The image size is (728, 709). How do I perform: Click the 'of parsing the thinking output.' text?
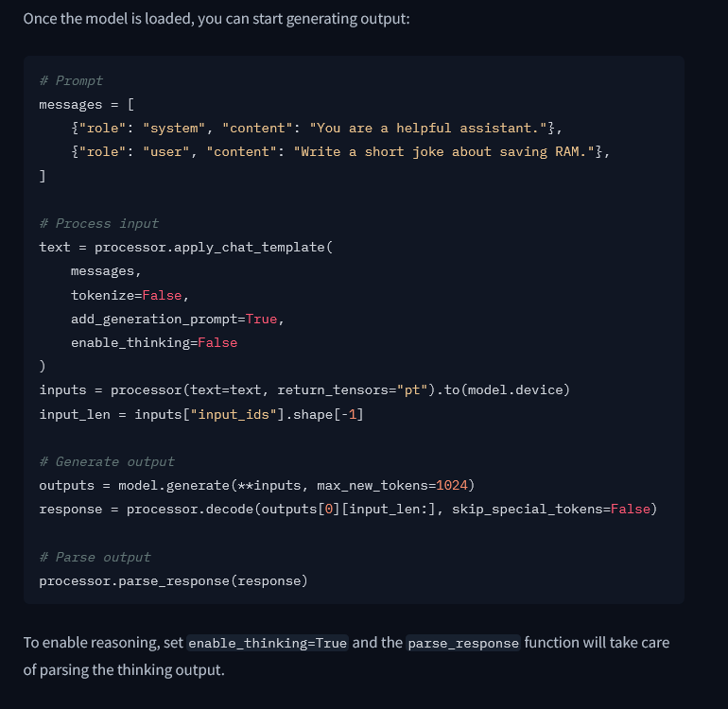click(x=124, y=670)
